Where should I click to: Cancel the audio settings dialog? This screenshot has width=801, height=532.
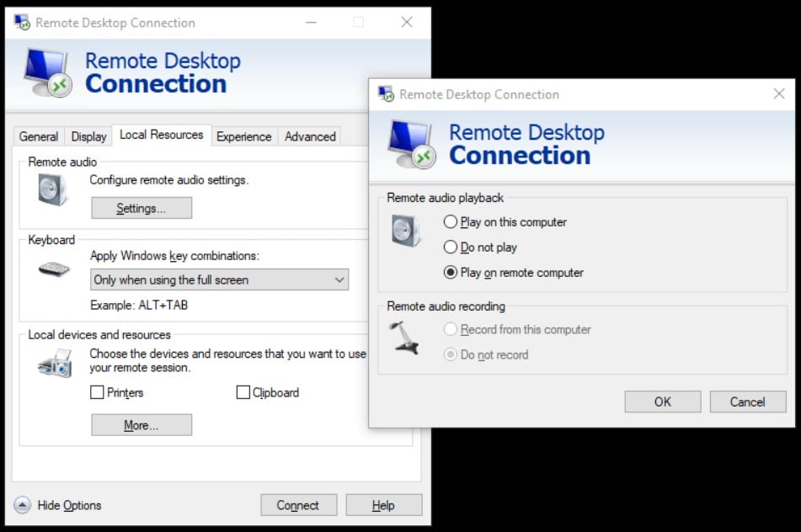pos(748,402)
